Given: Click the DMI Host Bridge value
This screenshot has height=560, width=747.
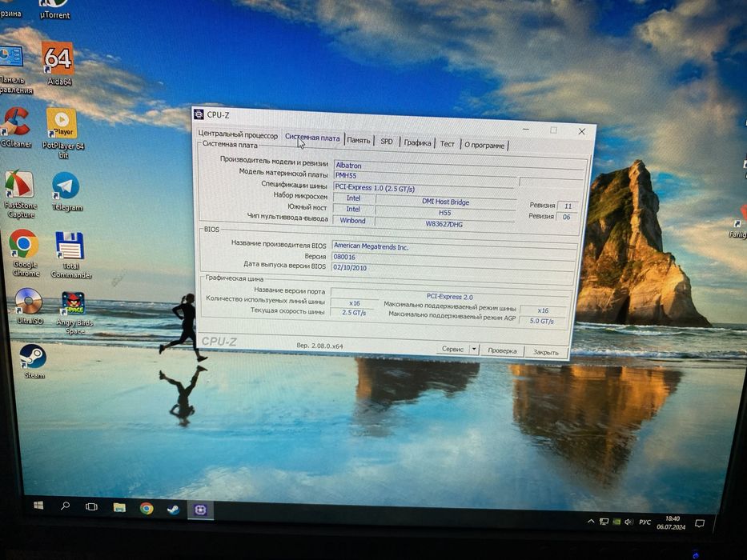Looking at the screenshot, I should (445, 202).
